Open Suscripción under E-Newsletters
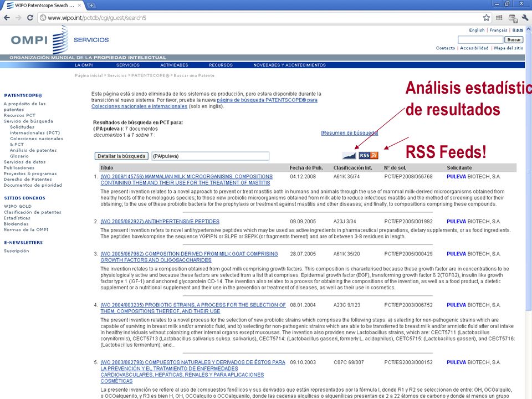Screen dimensions: 532x399 pyautogui.click(x=16, y=251)
